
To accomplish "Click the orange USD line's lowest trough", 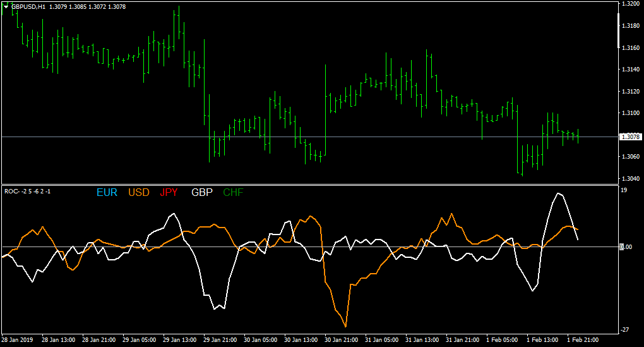I will point(345,326).
